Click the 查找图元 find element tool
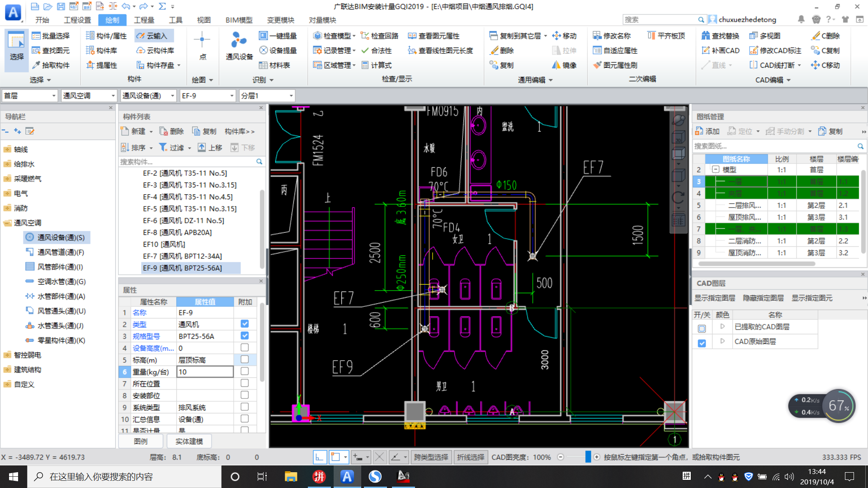868x488 pixels. [51, 51]
